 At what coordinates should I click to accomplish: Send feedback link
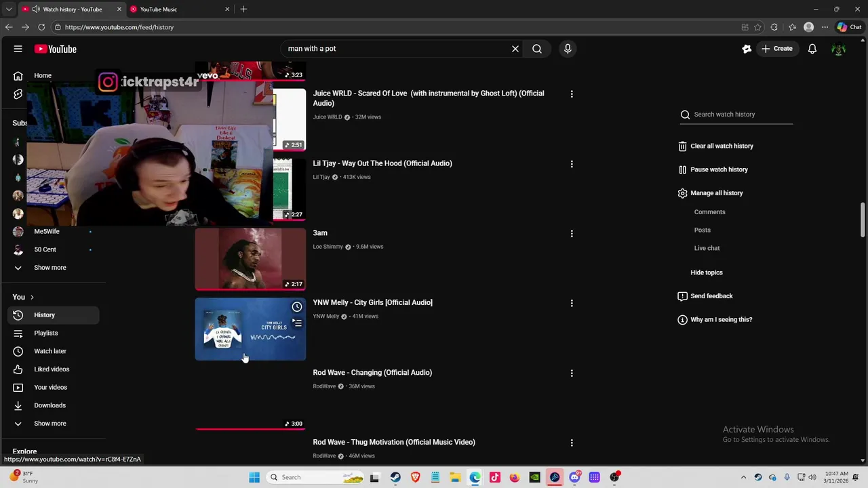[705, 296]
